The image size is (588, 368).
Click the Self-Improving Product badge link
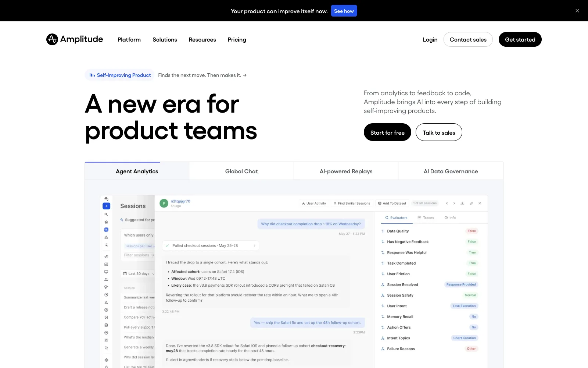click(x=120, y=75)
